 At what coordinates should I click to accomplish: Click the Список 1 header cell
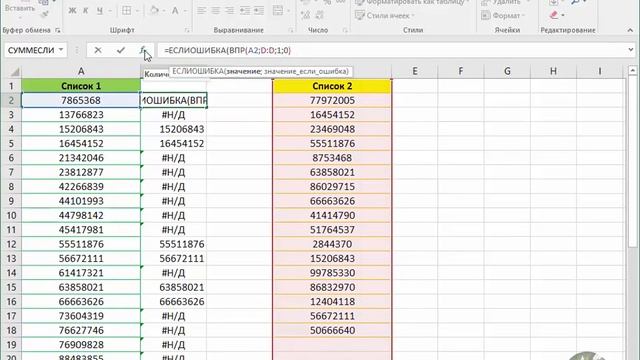click(x=81, y=86)
